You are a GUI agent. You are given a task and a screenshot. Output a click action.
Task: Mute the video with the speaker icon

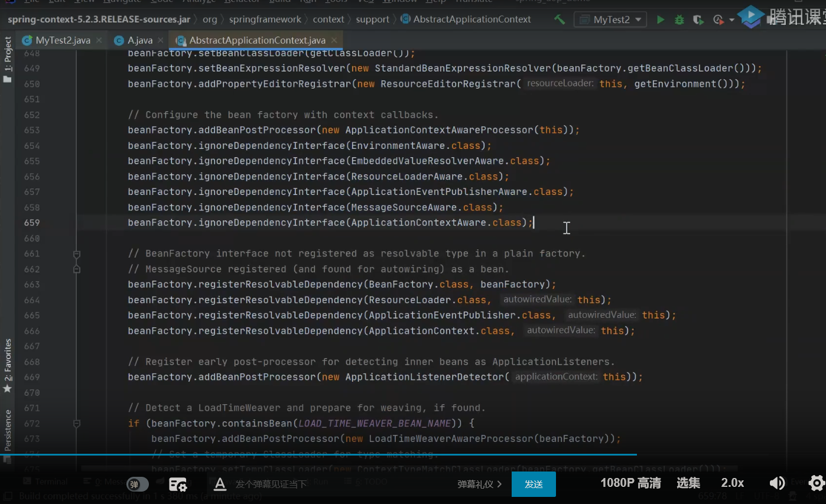(x=777, y=483)
